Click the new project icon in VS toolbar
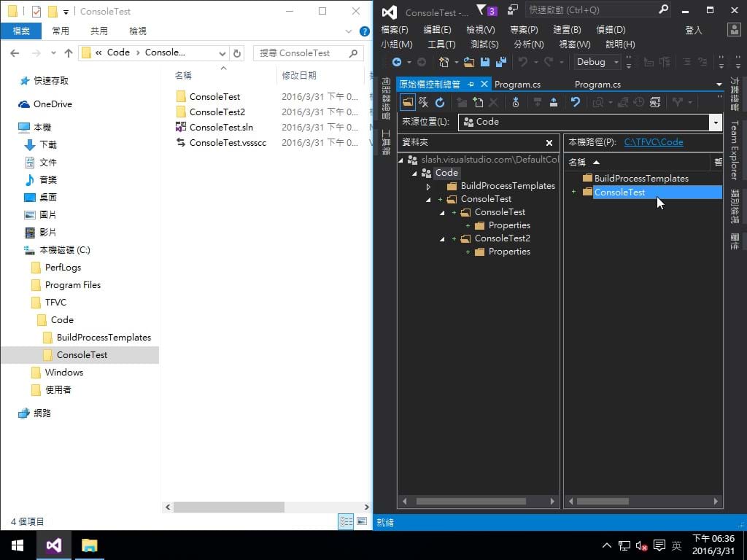The image size is (747, 560). [444, 62]
